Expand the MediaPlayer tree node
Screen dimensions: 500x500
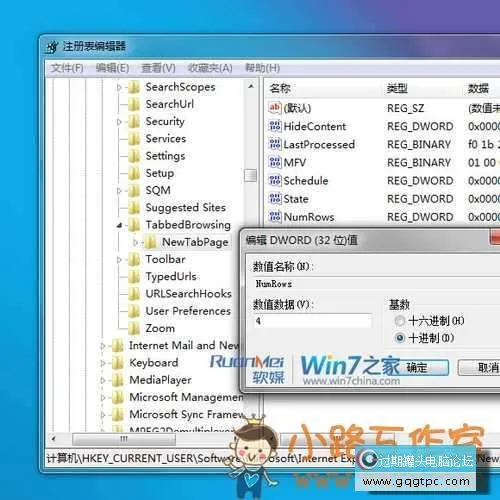pyautogui.click(x=103, y=380)
